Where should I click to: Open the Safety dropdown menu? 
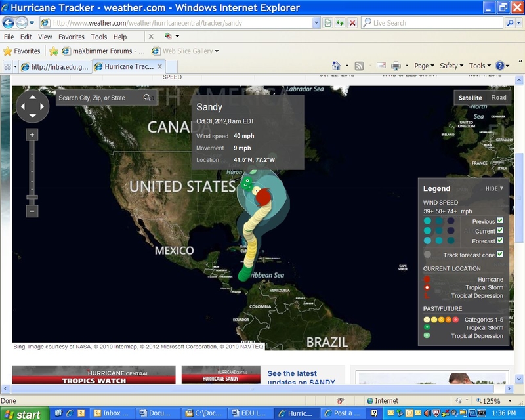click(x=451, y=66)
